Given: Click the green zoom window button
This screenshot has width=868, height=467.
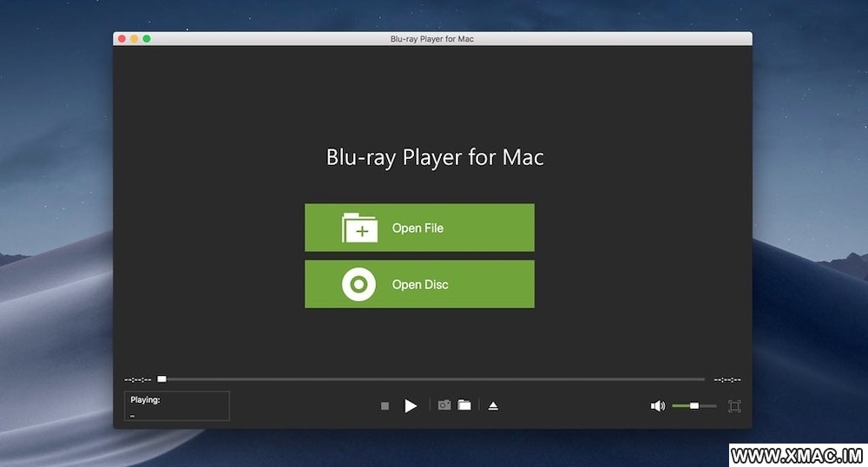Looking at the screenshot, I should [147, 39].
